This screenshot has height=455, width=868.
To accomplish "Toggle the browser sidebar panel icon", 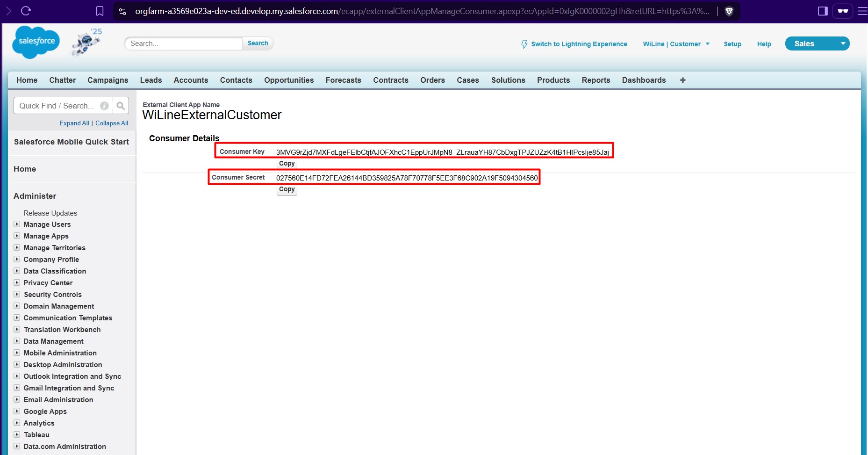I will pyautogui.click(x=823, y=11).
